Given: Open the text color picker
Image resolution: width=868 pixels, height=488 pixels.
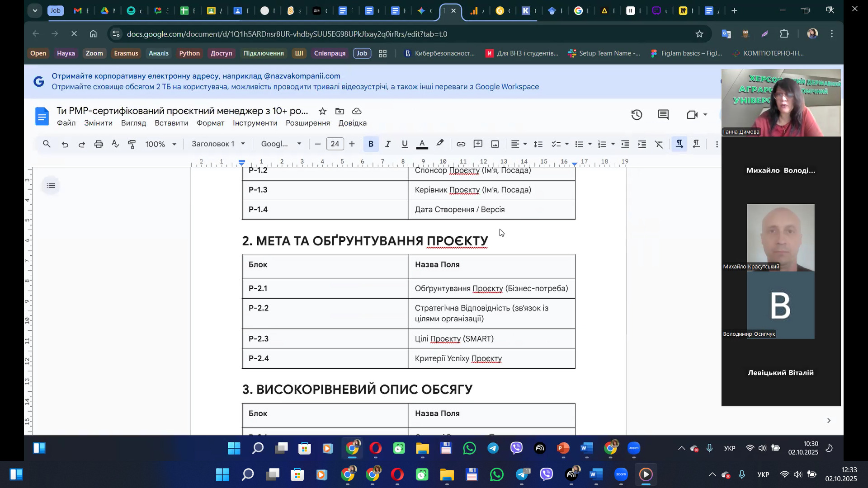Looking at the screenshot, I should (422, 144).
